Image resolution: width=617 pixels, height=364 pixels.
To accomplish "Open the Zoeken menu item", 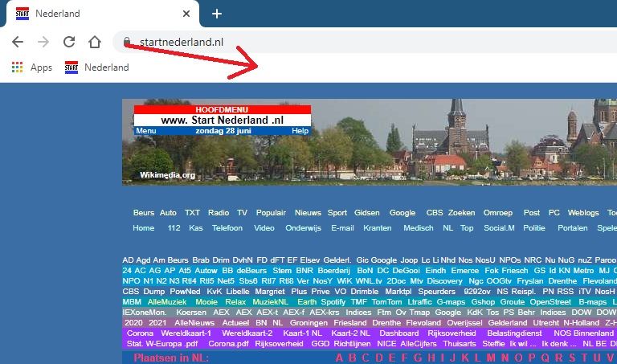I will pos(462,213).
